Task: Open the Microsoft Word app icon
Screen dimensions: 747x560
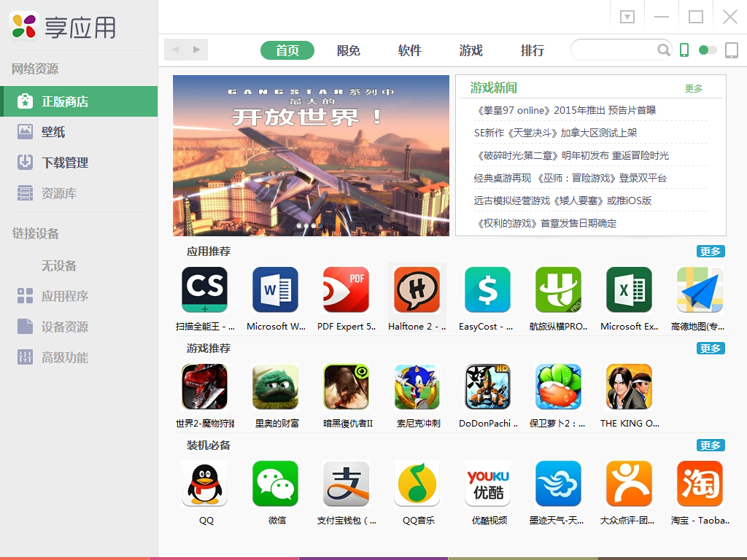Action: (275, 289)
